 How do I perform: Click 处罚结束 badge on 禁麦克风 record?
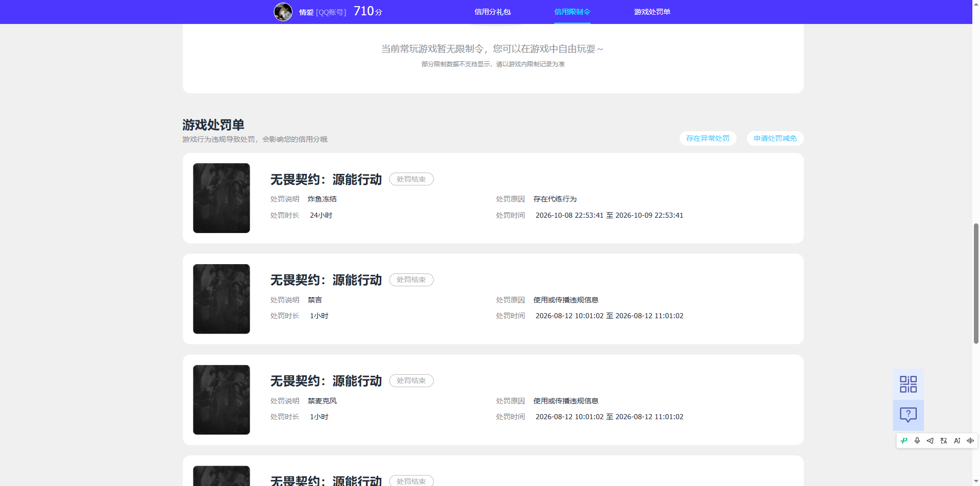click(411, 381)
